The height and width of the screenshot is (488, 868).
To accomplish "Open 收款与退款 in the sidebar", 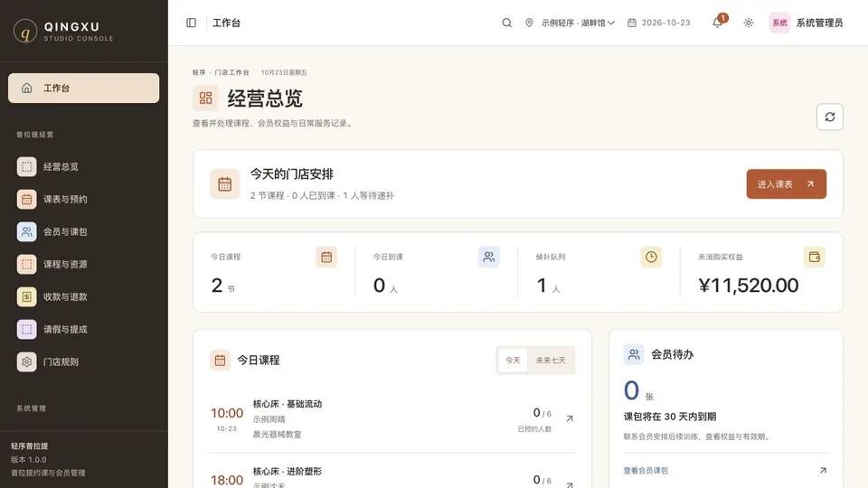I will coord(83,296).
